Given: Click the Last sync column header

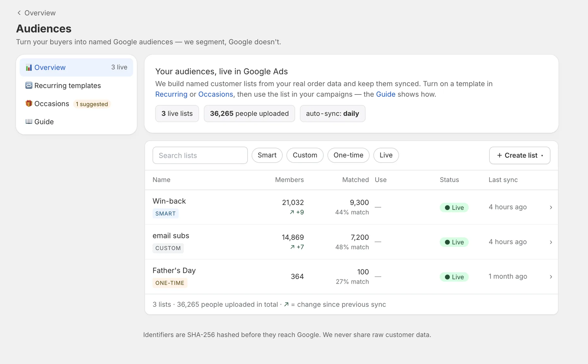Looking at the screenshot, I should tap(503, 180).
